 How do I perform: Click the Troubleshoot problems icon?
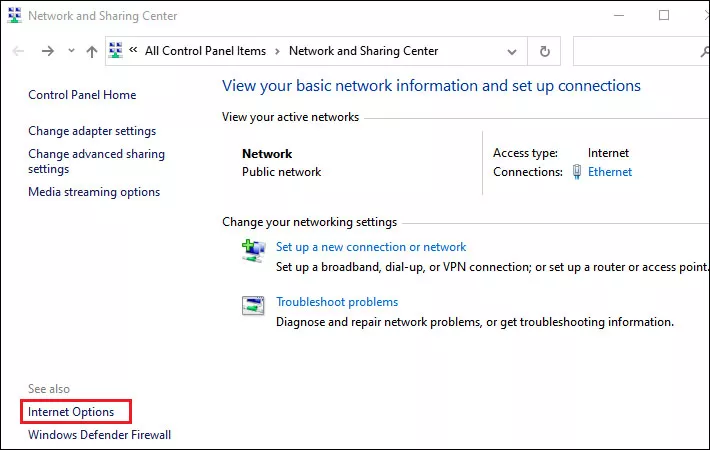(253, 306)
